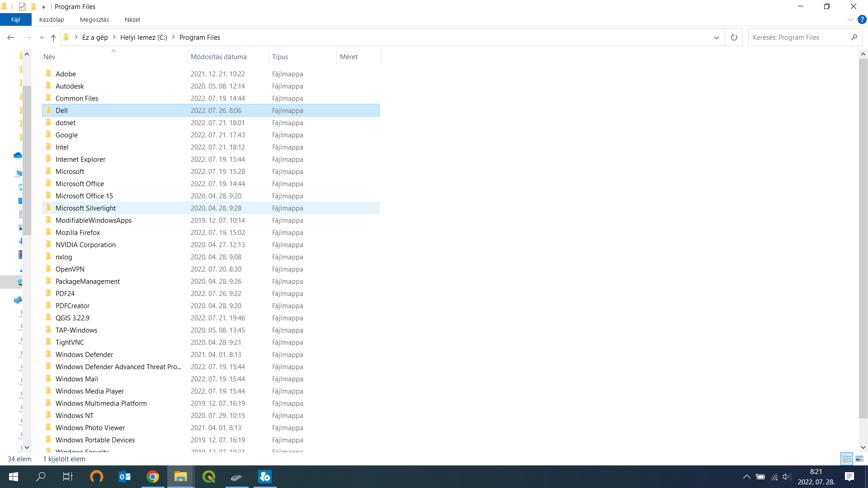Image resolution: width=868 pixels, height=488 pixels.
Task: Open the volume control in system tray
Action: point(787,477)
